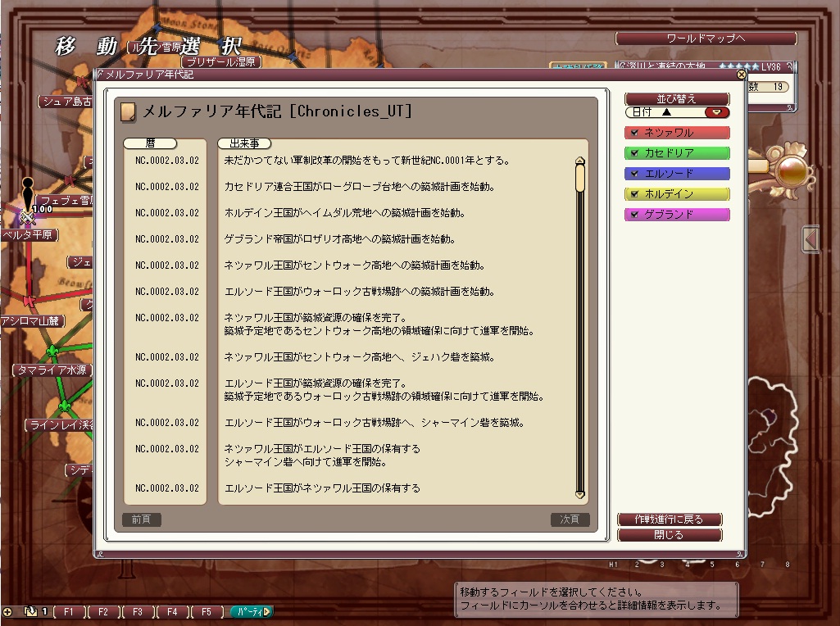This screenshot has width=840, height=626.
Task: Select the F5 shortcut tab
Action: [x=207, y=611]
